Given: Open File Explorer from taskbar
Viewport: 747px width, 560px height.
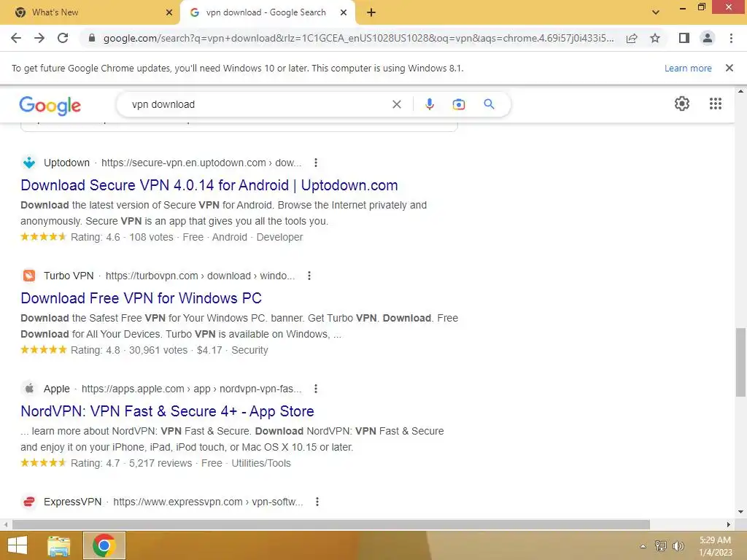Looking at the screenshot, I should coord(59,545).
